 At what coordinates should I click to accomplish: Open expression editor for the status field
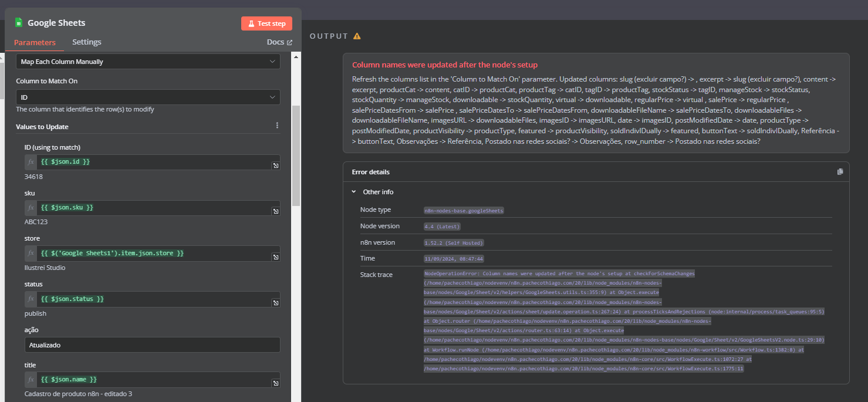point(275,303)
